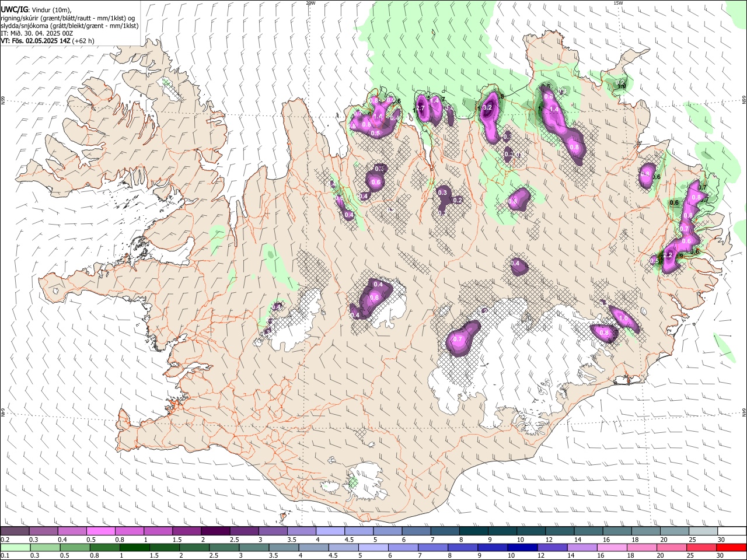
Task: Select the lower-row pink swatch starting at 20
Action: (x=672, y=547)
